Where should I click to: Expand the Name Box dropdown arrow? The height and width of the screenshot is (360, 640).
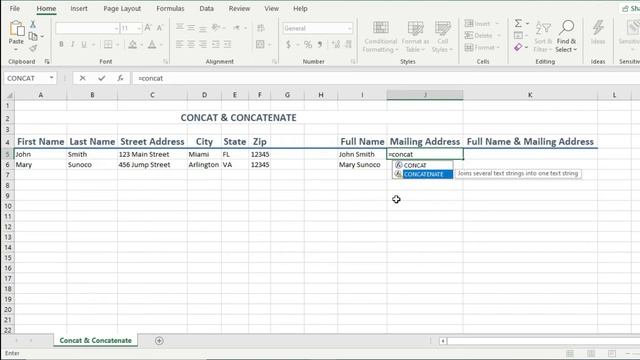point(51,78)
